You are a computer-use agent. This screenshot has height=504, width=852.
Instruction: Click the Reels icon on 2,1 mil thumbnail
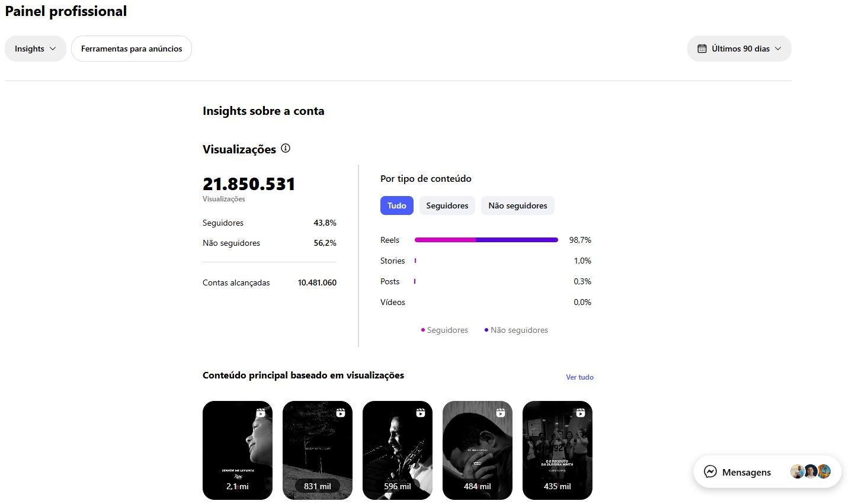coord(261,413)
